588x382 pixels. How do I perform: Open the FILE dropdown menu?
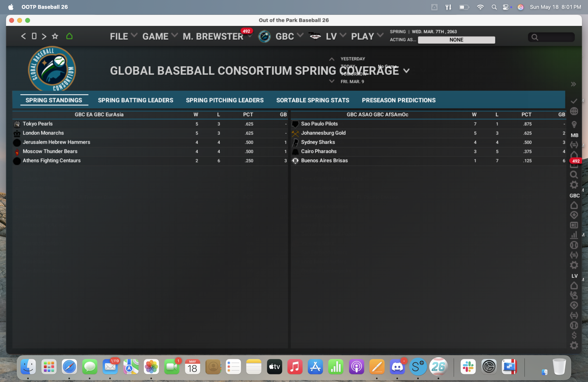(123, 36)
